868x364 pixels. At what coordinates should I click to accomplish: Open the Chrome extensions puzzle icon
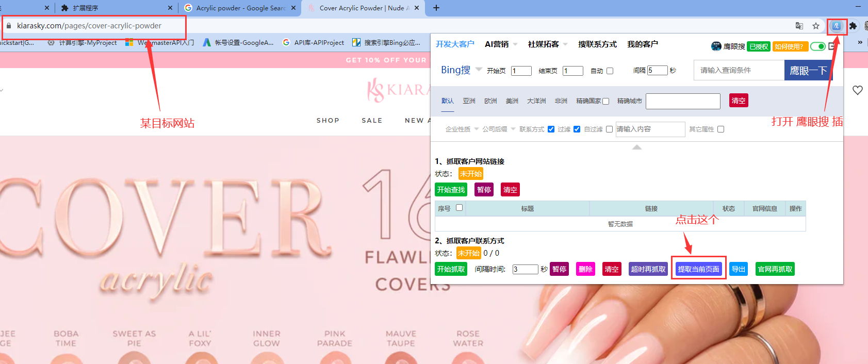coord(853,26)
